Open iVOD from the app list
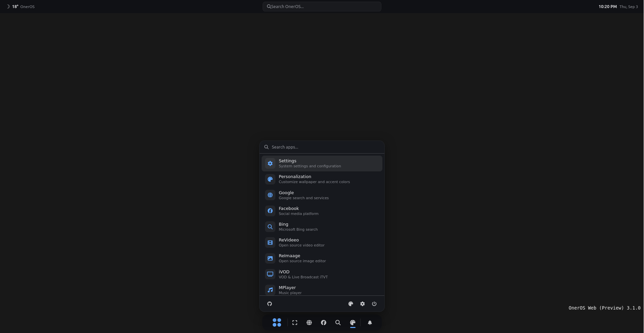644x333 pixels. tap(322, 274)
